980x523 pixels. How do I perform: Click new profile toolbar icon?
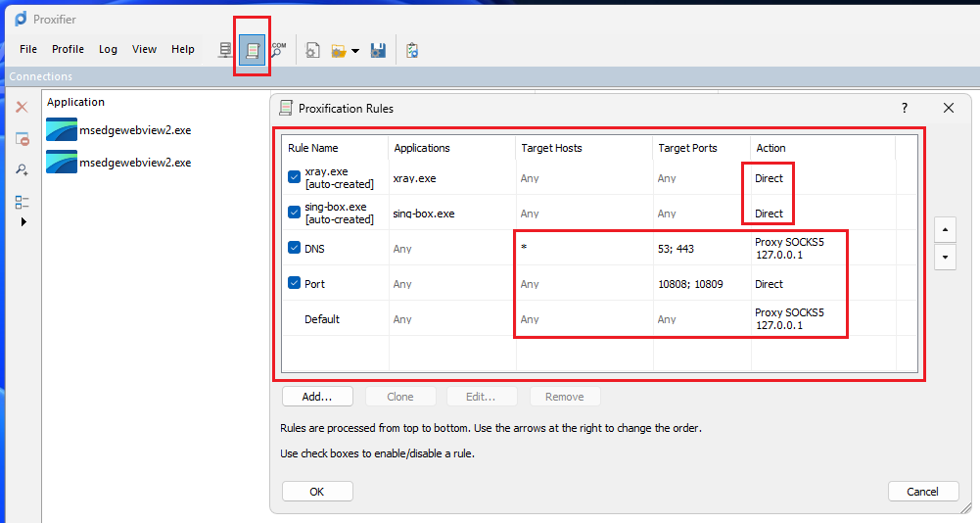coord(312,50)
